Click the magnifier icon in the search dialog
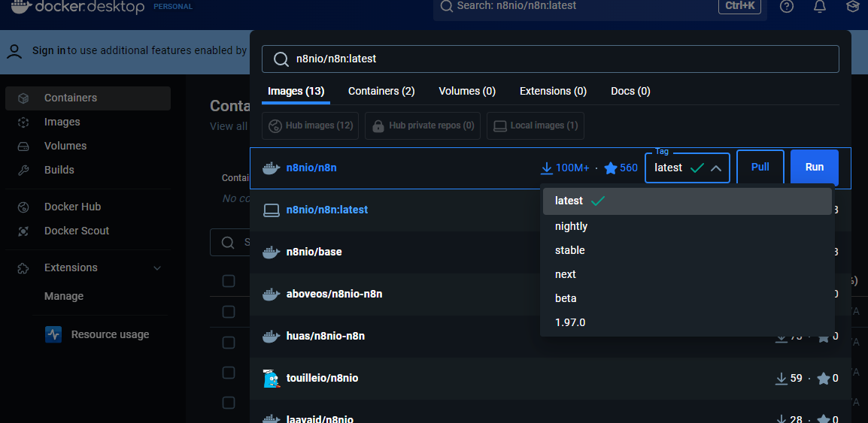Image resolution: width=868 pixels, height=423 pixels. 281,59
